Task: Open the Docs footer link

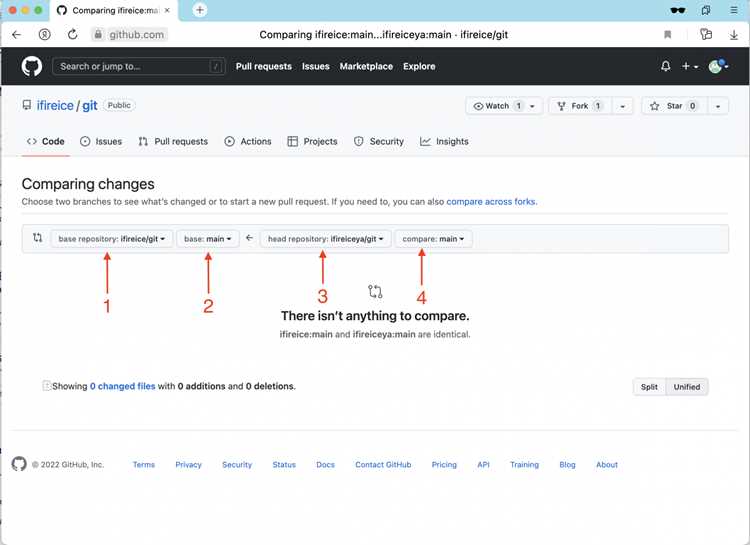Action: click(325, 465)
